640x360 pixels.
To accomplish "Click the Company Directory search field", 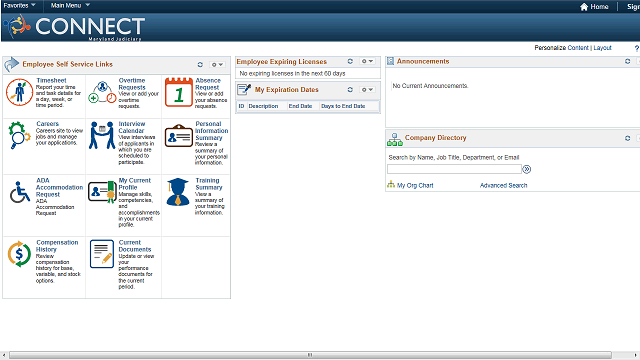I will pos(454,169).
